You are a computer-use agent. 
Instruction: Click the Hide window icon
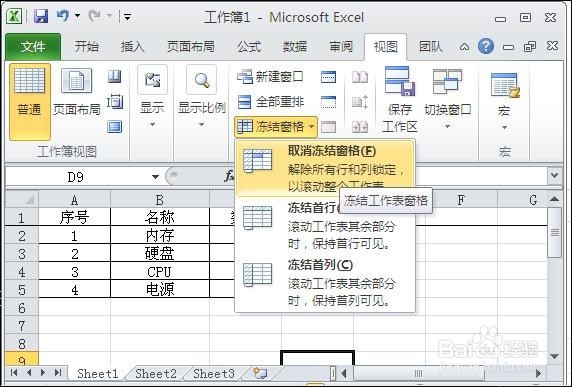pyautogui.click(x=328, y=102)
